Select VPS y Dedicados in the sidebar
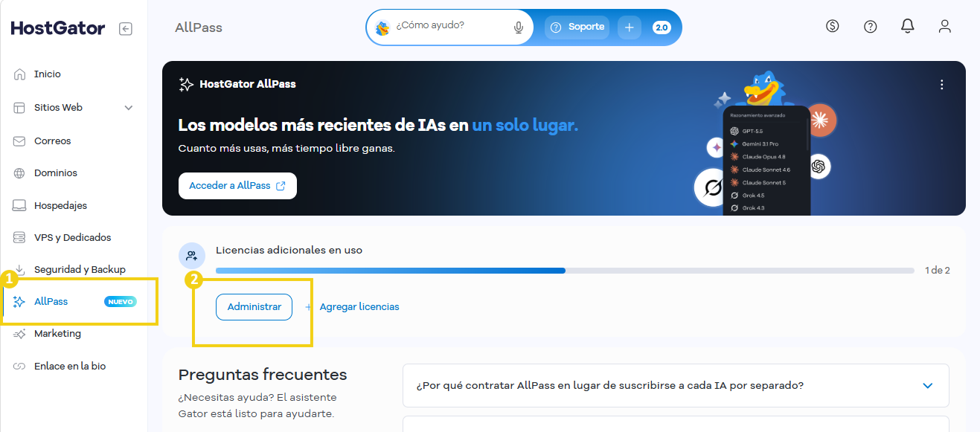The image size is (980, 432). tap(74, 238)
